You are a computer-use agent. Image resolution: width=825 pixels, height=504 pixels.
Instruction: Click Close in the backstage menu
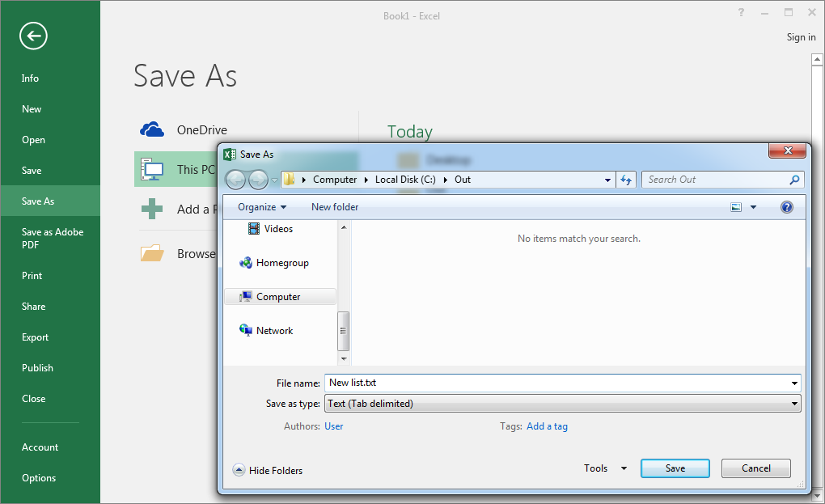[x=34, y=399]
